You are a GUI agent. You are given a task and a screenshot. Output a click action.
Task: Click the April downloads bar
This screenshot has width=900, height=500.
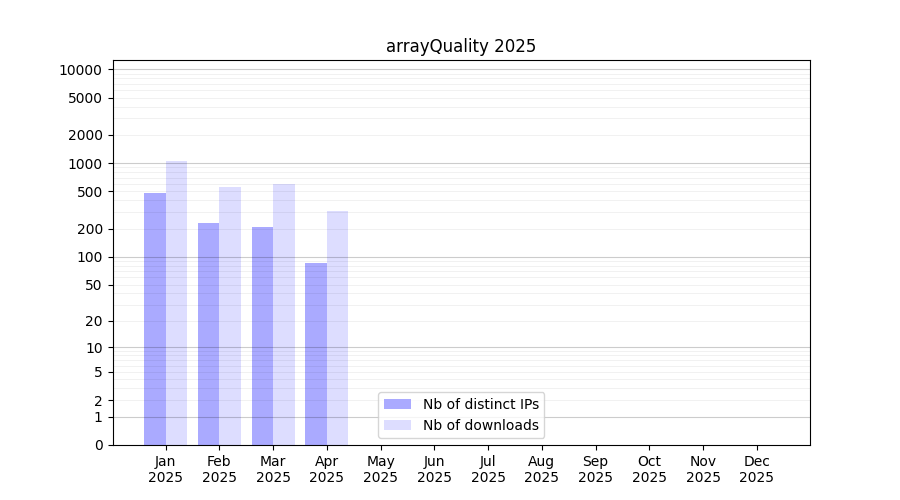tap(337, 328)
